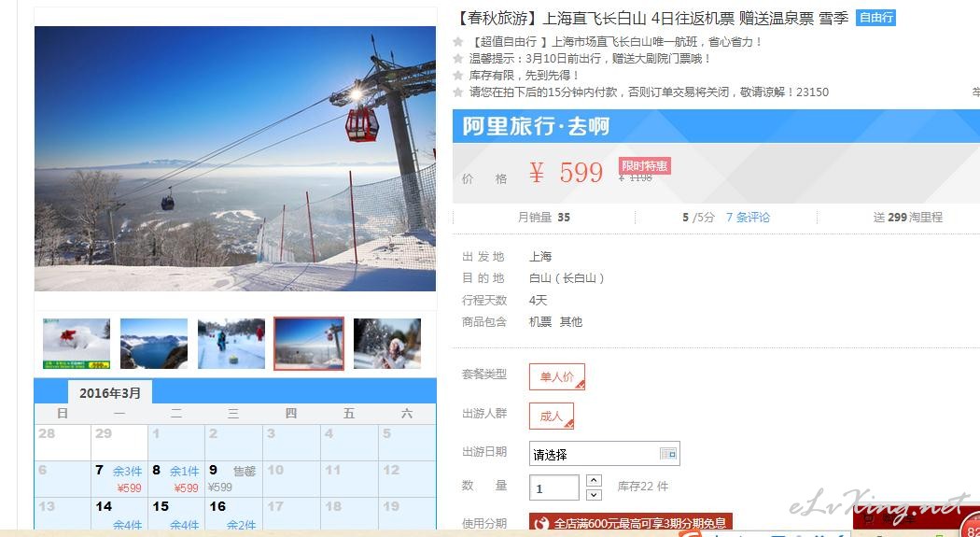The width and height of the screenshot is (980, 537).
Task: View the Tianchi lake thumbnail
Action: coord(154,344)
